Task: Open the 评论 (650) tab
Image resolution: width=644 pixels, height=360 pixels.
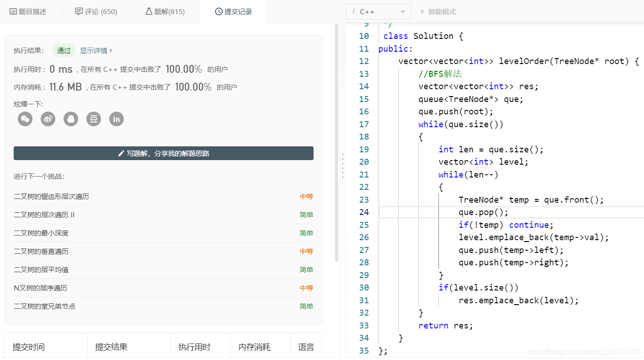Action: [x=96, y=11]
